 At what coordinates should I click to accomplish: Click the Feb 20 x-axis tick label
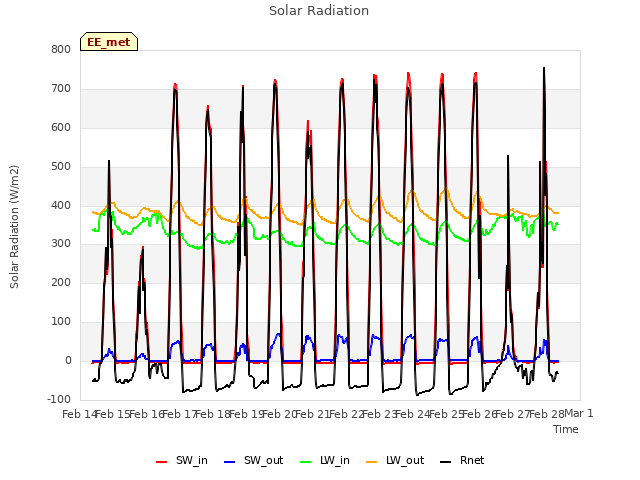pos(280,414)
